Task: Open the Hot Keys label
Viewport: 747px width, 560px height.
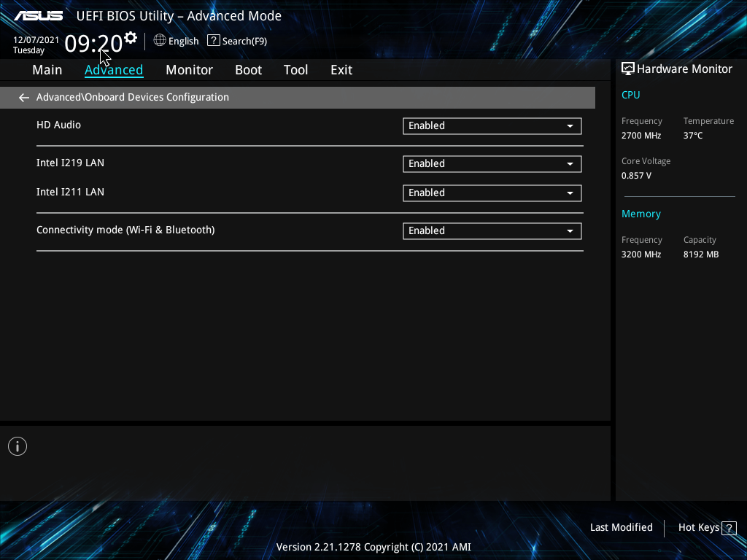Action: 698,527
